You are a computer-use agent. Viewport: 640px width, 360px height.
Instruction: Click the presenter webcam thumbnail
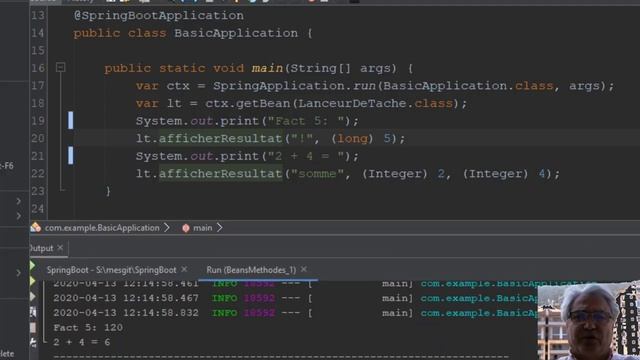(589, 322)
